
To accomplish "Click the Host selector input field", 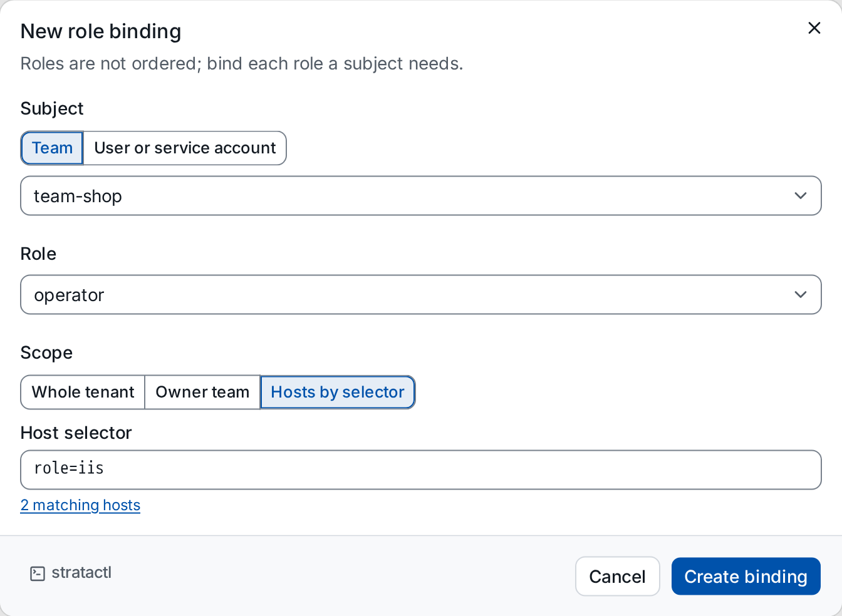I will [x=421, y=470].
